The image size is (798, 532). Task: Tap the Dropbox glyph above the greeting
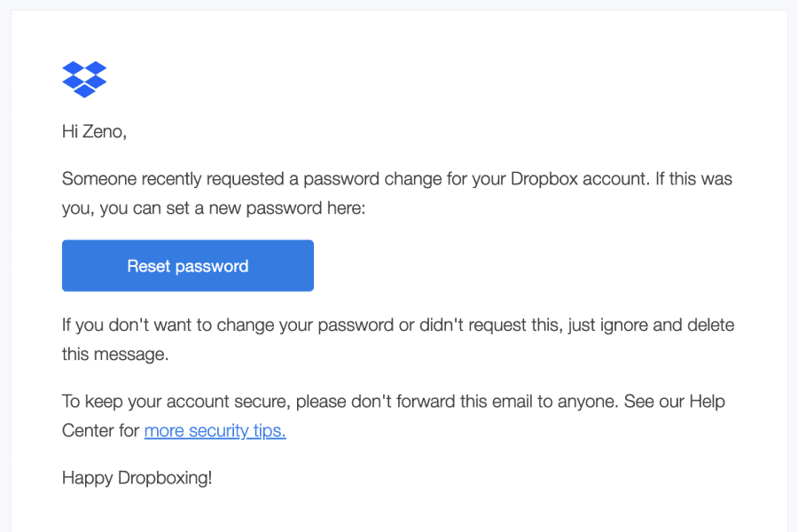coord(84,80)
